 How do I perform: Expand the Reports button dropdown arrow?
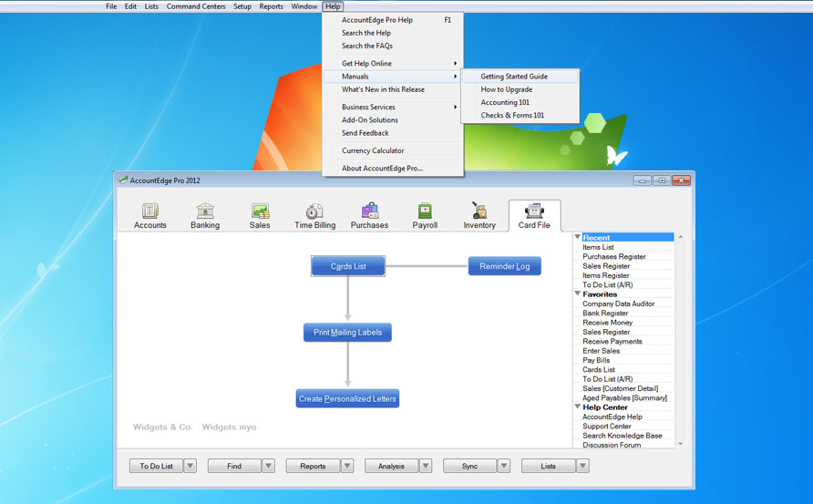point(347,466)
